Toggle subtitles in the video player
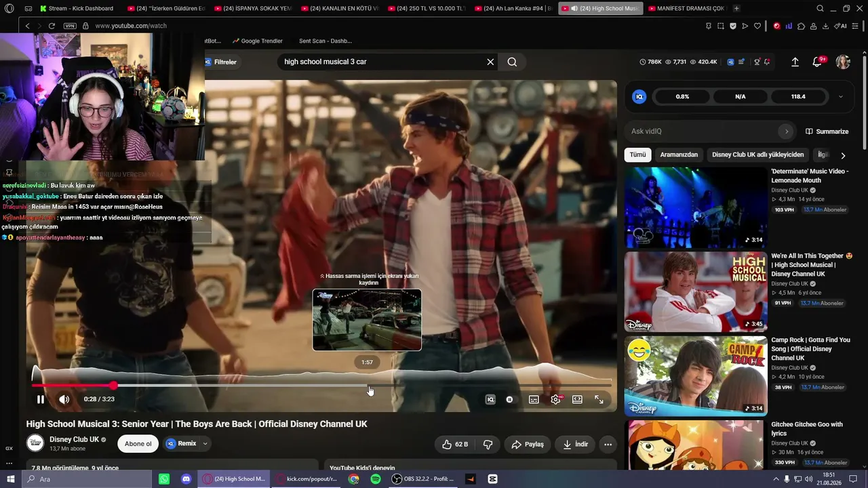Viewport: 868px width, 488px height. tap(534, 399)
